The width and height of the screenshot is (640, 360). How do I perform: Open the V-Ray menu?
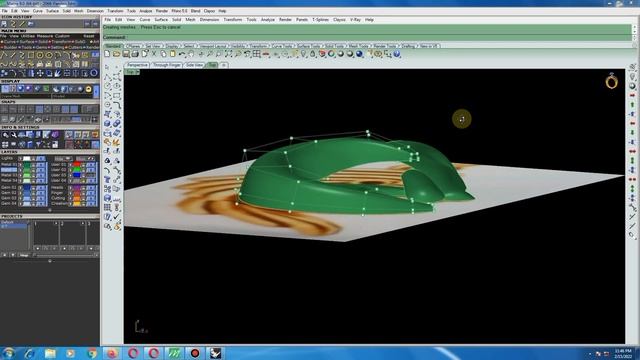355,20
